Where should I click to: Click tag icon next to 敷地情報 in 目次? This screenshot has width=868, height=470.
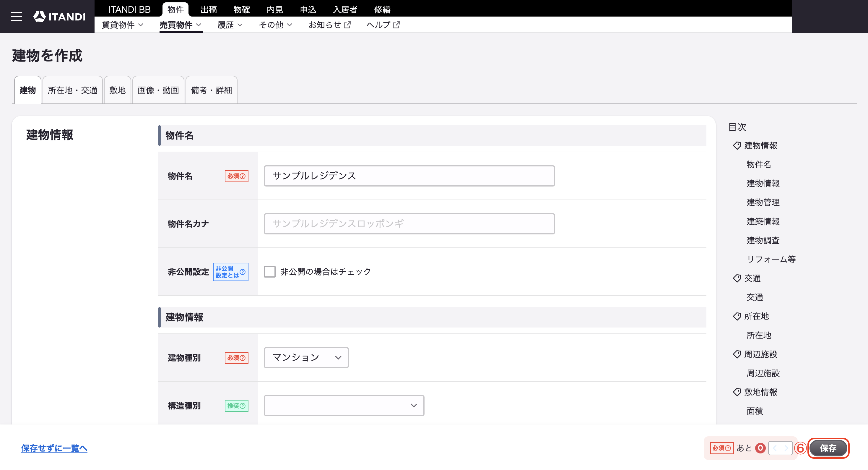(x=737, y=392)
